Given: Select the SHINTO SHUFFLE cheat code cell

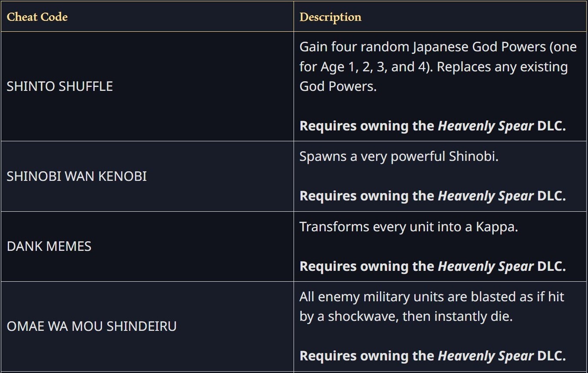Looking at the screenshot, I should click(x=60, y=86).
